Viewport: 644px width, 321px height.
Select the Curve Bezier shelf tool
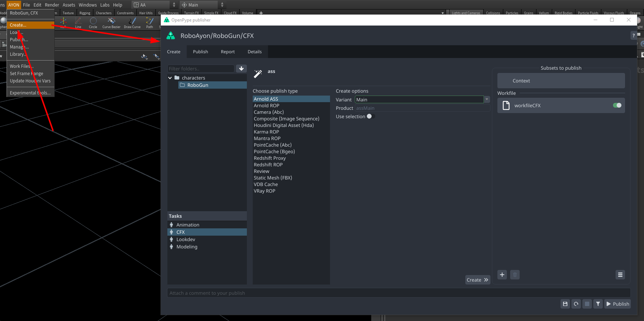111,23
